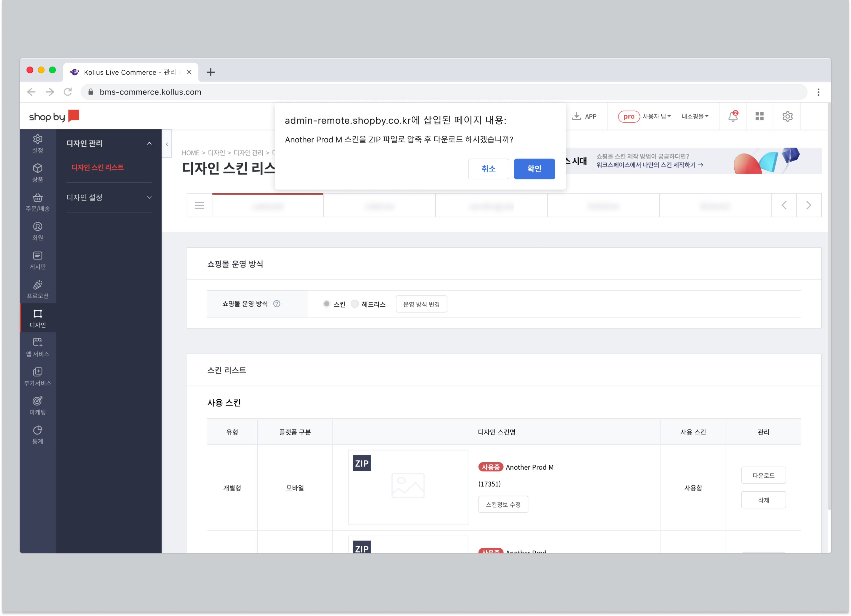Click the 유형 column header
Viewport: 851px width, 616px height.
coord(232,432)
